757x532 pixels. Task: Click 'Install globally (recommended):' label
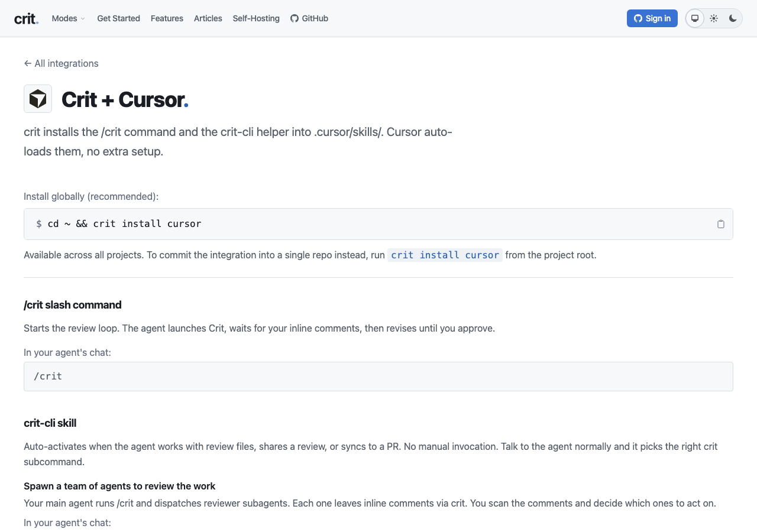pyautogui.click(x=91, y=196)
